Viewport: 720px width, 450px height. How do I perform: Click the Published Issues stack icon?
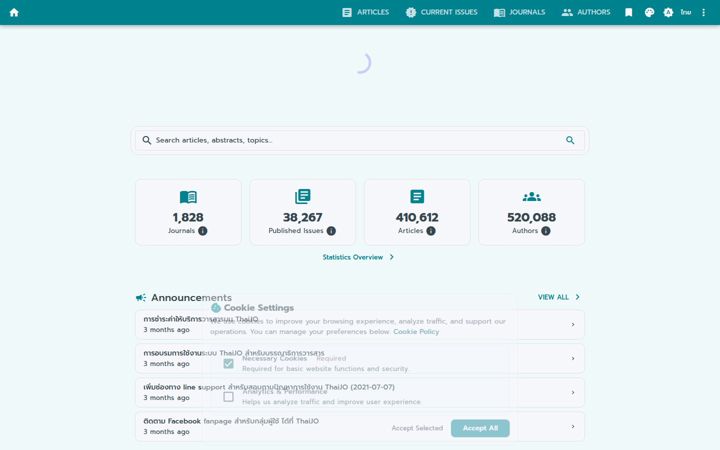click(x=303, y=197)
